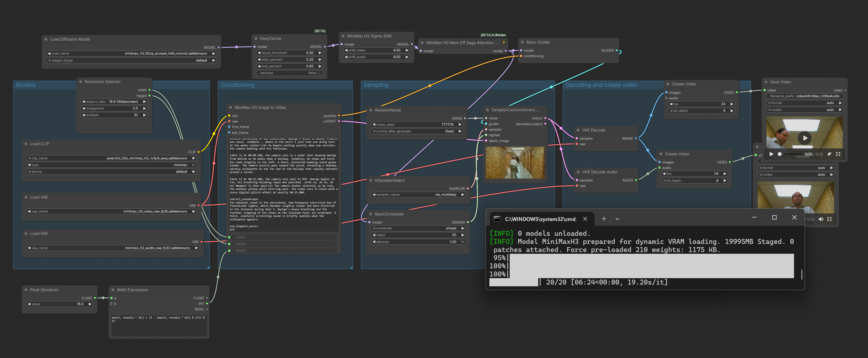This screenshot has width=868, height=358.
Task: Select vae_name showing minimax_h3_video_vae_fp16.safetensors
Action: point(111,211)
